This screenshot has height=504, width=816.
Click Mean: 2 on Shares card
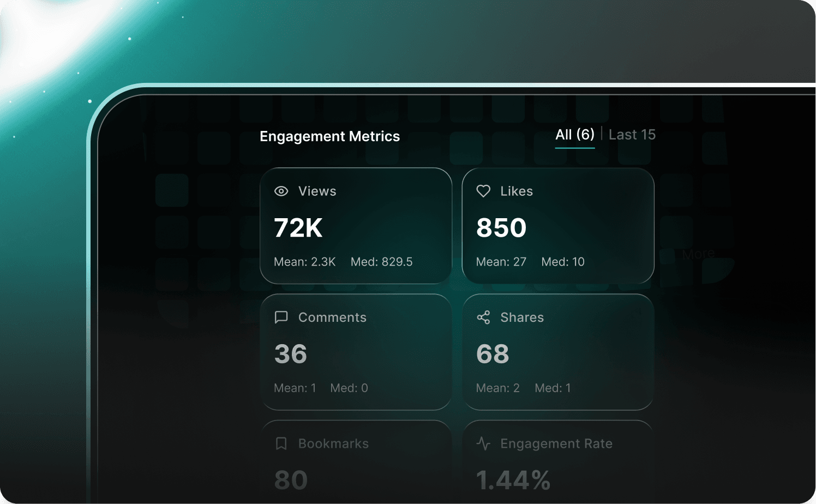[498, 388]
